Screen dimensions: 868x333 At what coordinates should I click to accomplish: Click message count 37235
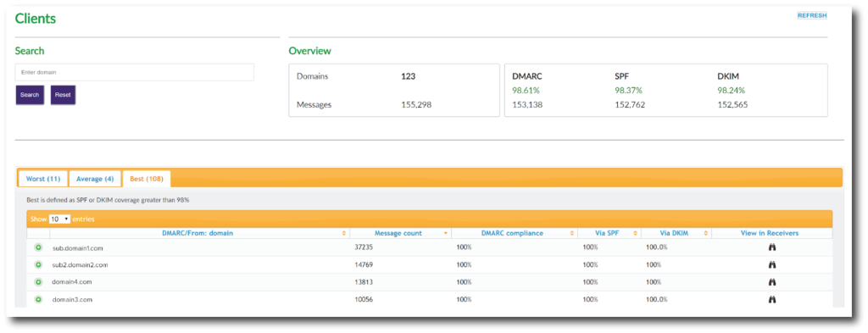pyautogui.click(x=364, y=247)
